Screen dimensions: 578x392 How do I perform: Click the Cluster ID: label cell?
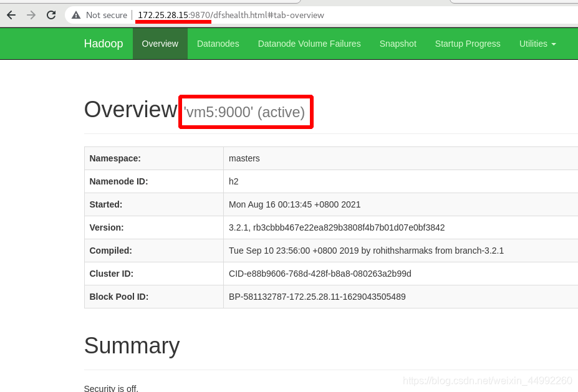(x=154, y=274)
